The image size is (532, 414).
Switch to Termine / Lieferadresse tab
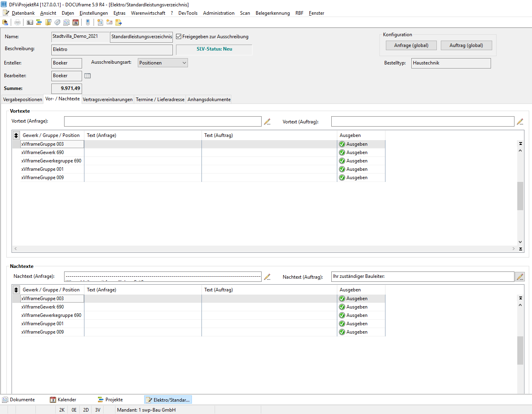160,100
